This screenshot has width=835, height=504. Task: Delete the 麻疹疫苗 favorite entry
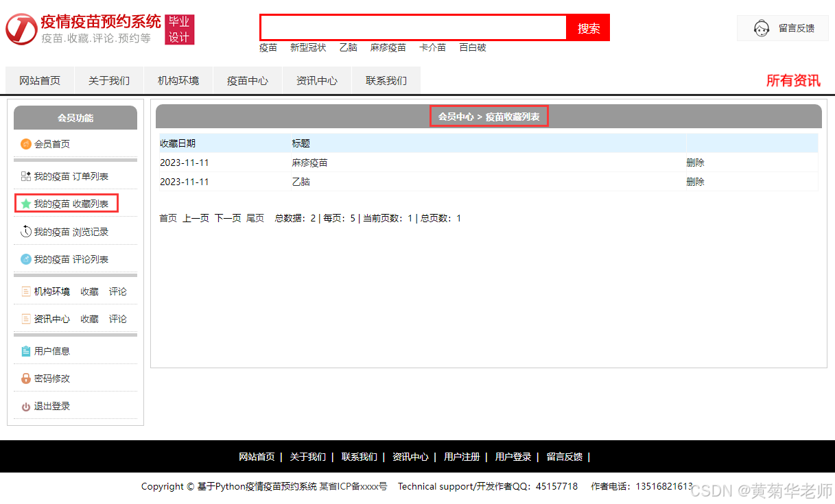coord(694,162)
